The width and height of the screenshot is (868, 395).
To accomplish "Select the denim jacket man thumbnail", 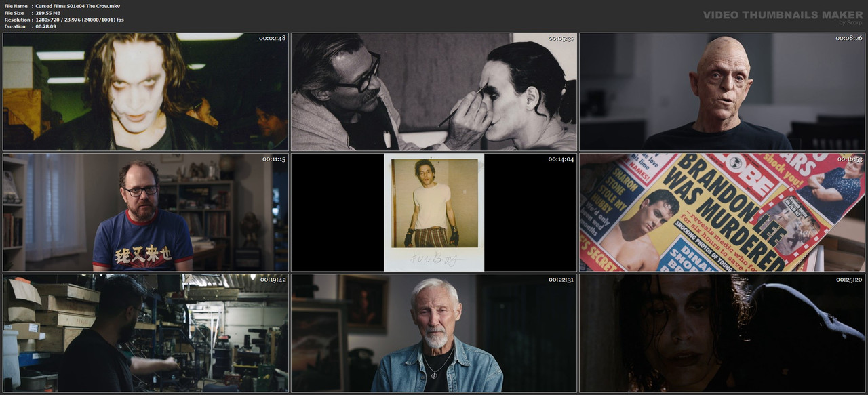I will coord(434,333).
